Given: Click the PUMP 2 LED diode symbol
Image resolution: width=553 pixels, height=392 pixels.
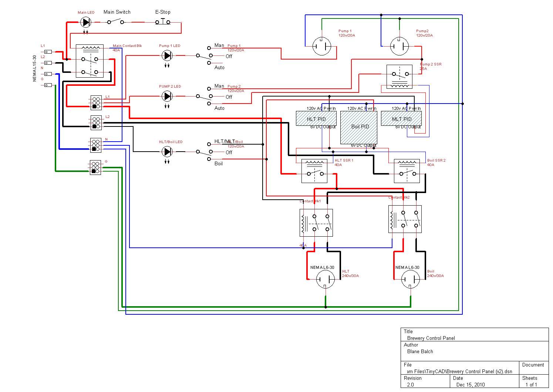Looking at the screenshot, I should [x=167, y=96].
